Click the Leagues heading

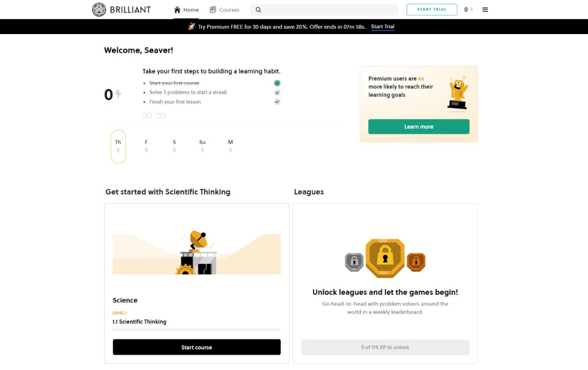[x=309, y=192]
